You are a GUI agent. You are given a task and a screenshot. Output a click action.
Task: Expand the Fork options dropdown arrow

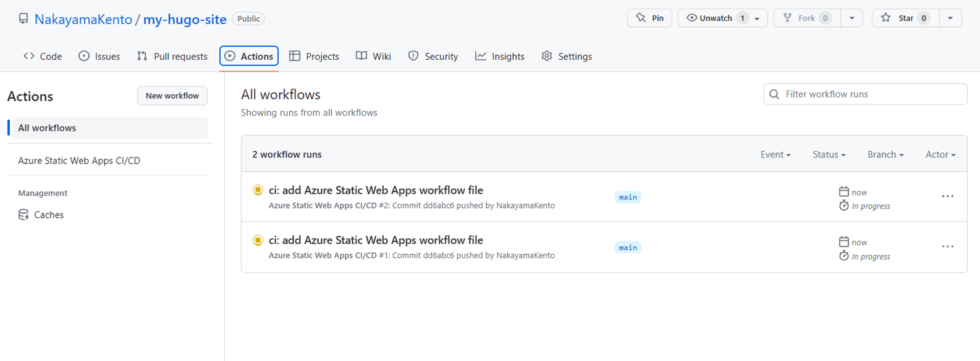(851, 19)
